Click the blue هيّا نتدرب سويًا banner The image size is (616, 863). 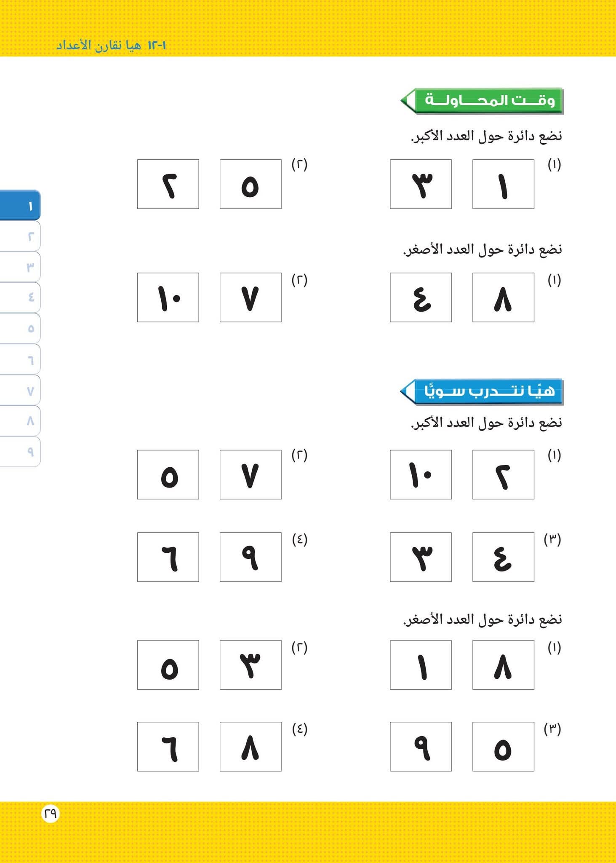[x=482, y=391]
